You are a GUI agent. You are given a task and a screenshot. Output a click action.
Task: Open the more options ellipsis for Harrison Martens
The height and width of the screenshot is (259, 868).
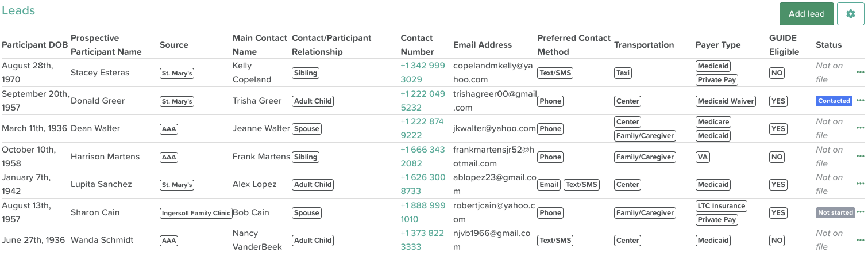[860, 157]
